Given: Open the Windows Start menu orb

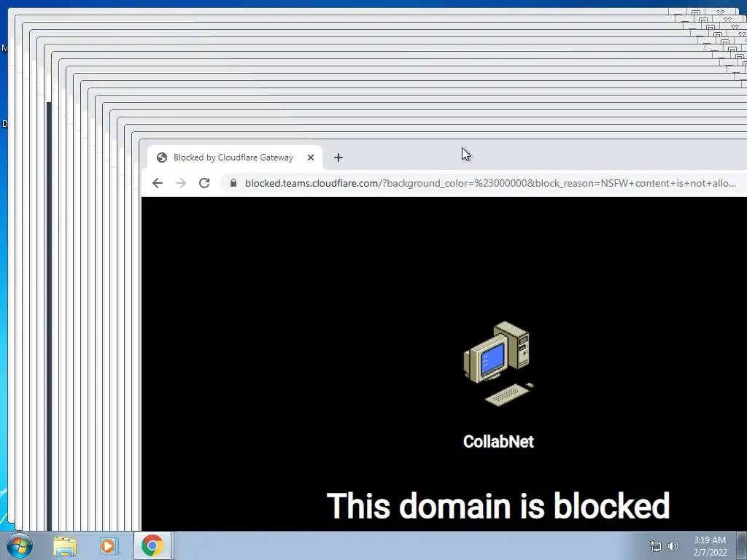Looking at the screenshot, I should (20, 545).
